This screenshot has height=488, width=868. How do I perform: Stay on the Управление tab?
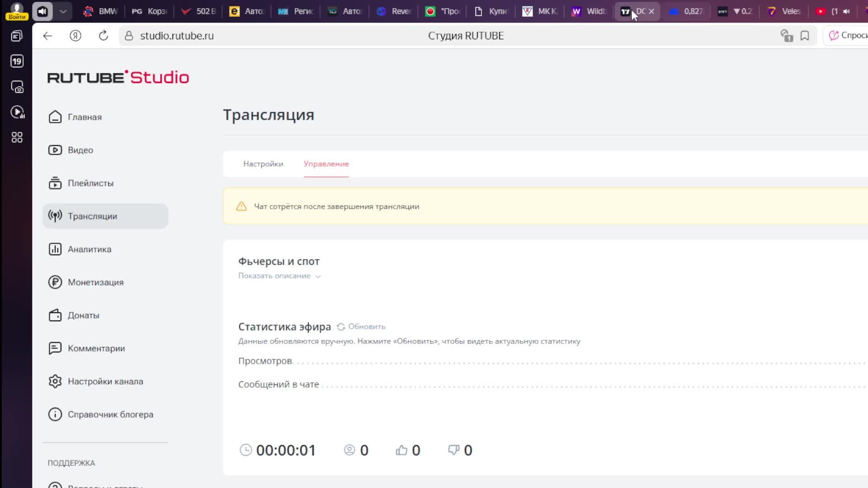coord(326,164)
